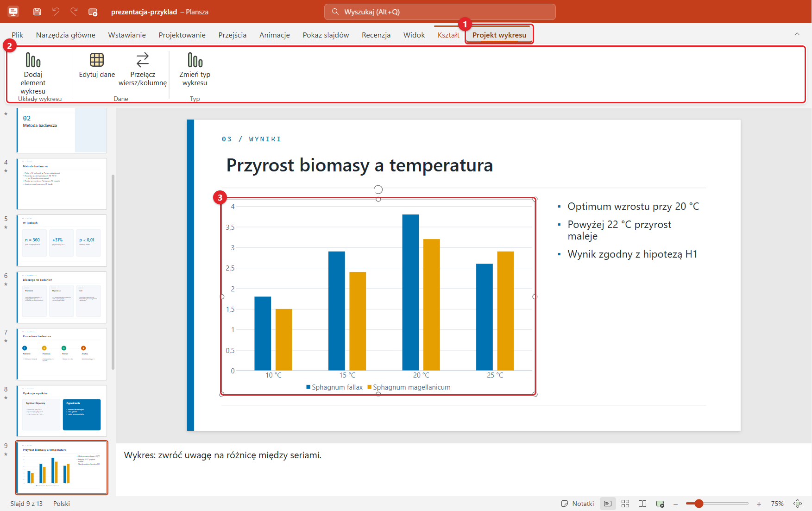Open Dodaj element wykresu
This screenshot has width=812, height=511.
(x=33, y=74)
